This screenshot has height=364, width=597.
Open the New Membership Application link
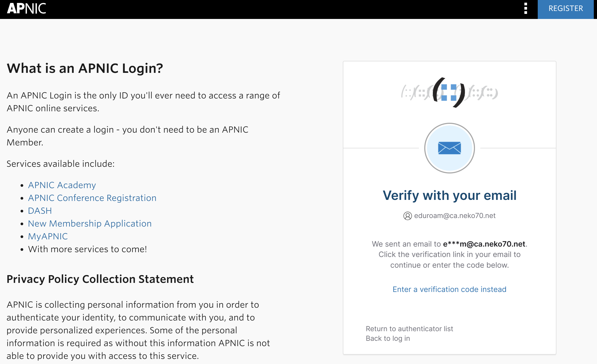pyautogui.click(x=90, y=223)
